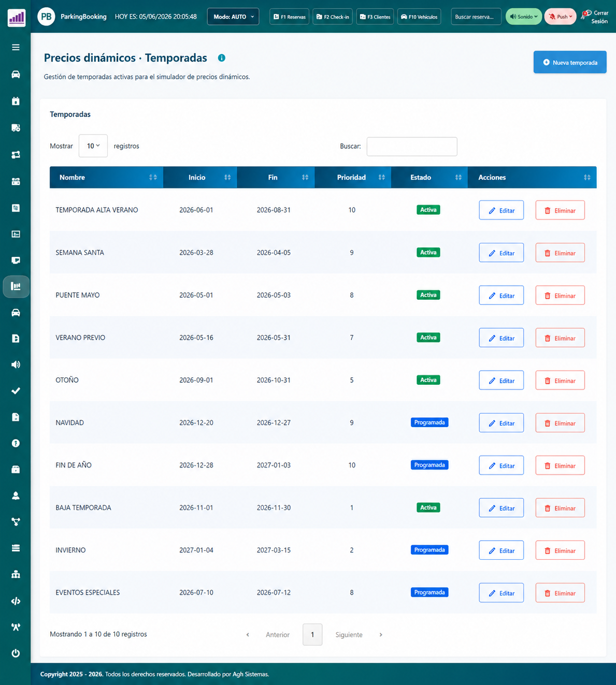Open the user profile sidebar icon

point(16,495)
